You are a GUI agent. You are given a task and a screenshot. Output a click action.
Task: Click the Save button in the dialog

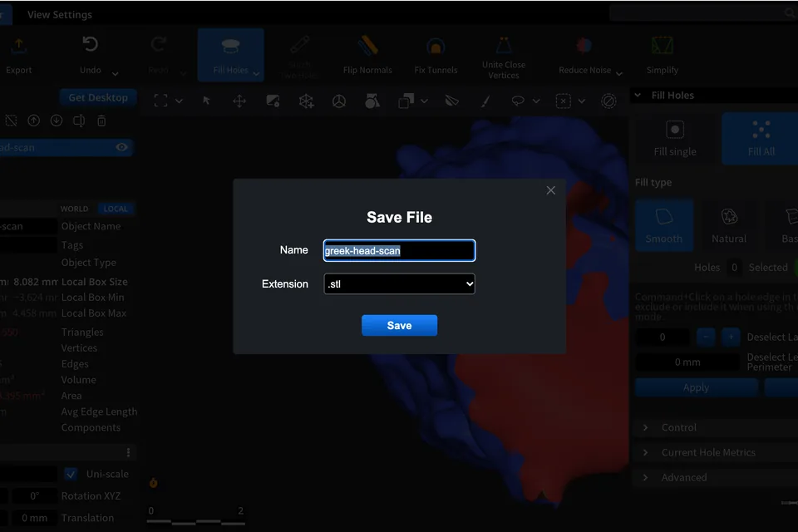point(400,325)
